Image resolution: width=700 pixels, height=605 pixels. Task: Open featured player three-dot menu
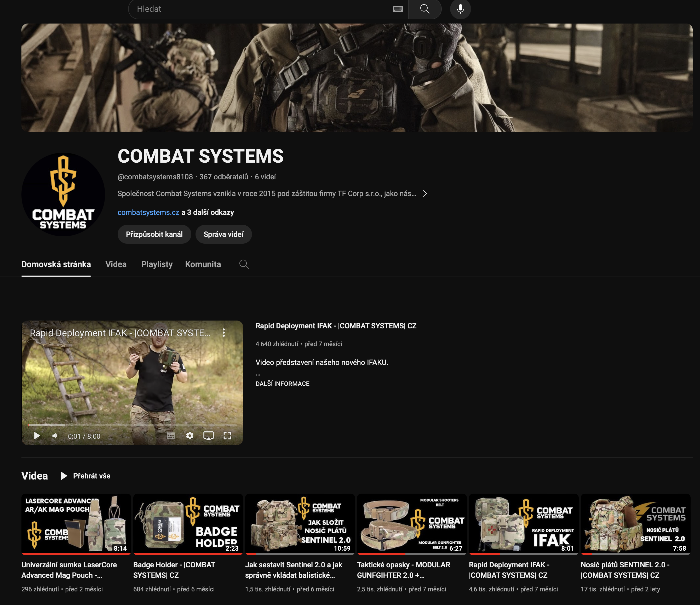(x=224, y=333)
